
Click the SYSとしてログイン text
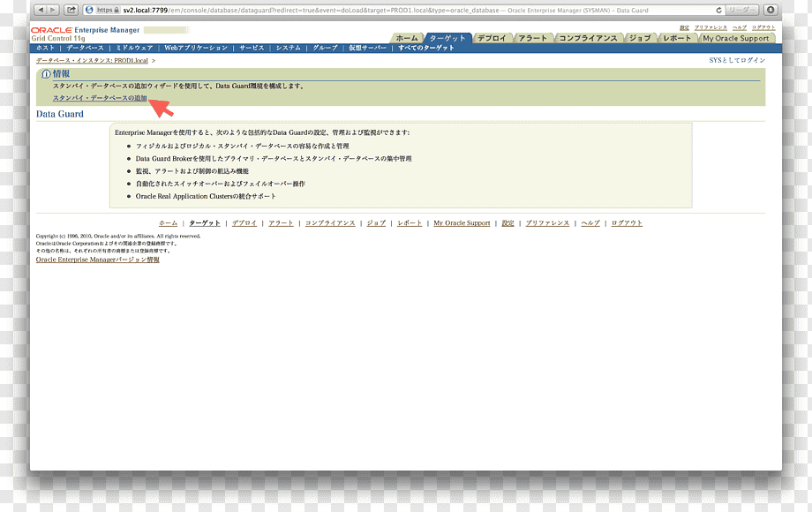737,61
